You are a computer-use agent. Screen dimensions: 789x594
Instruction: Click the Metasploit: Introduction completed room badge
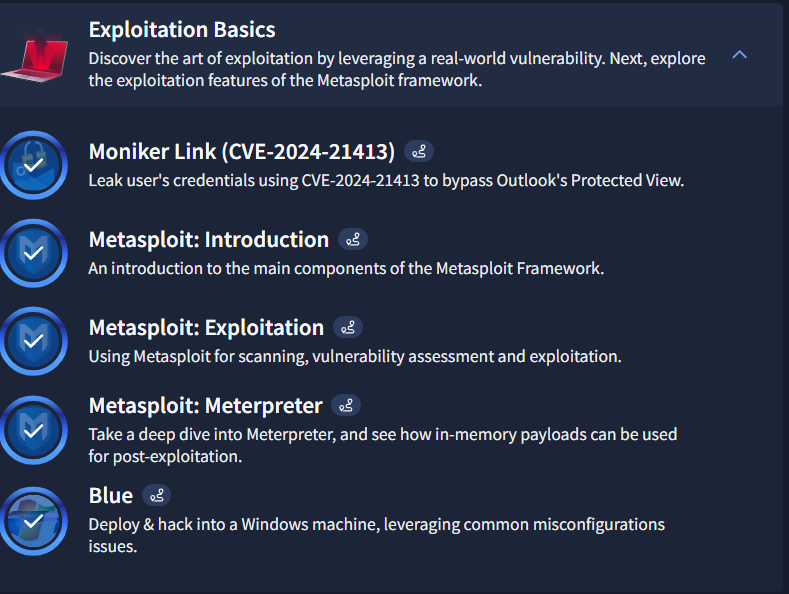(x=33, y=253)
